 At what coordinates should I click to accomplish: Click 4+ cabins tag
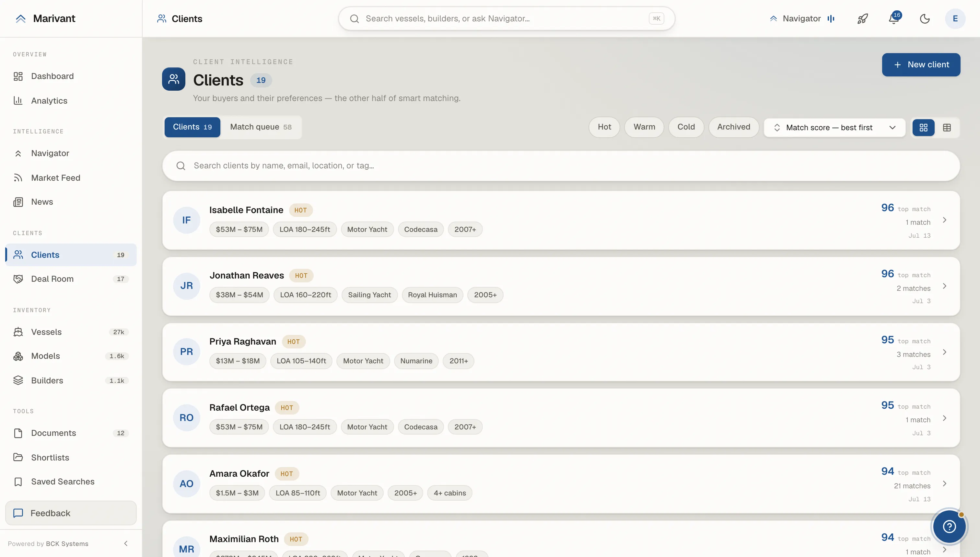450,493
